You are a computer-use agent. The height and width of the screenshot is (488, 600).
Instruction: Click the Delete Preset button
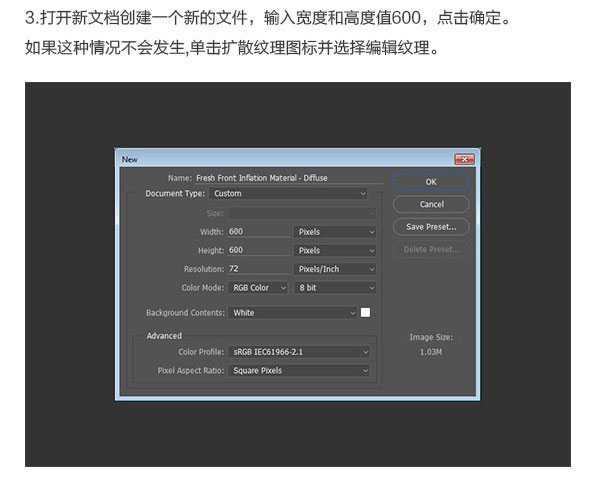pos(430,249)
